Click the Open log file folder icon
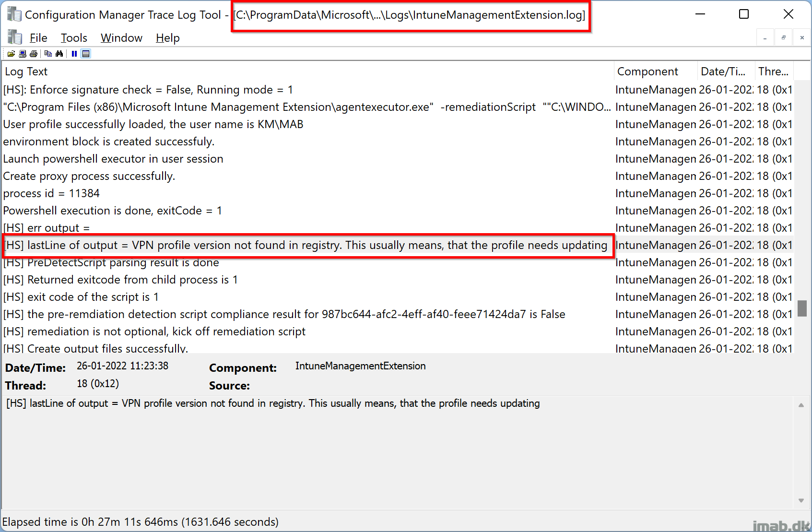812x532 pixels. point(11,54)
